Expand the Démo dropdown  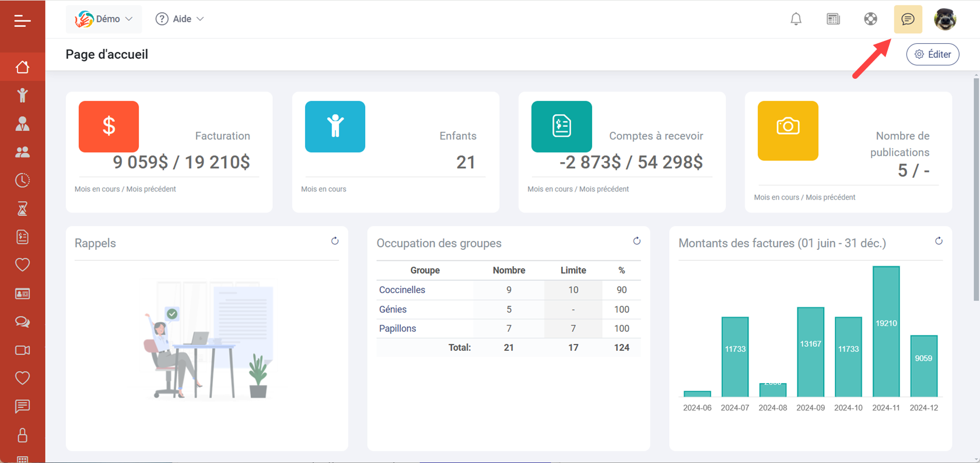pyautogui.click(x=104, y=19)
